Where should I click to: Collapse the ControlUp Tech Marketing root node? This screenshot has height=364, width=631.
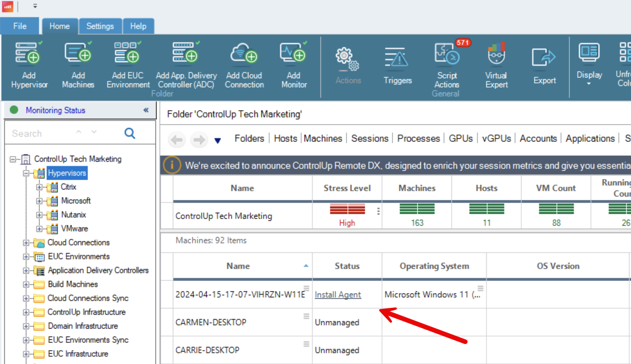[13, 159]
